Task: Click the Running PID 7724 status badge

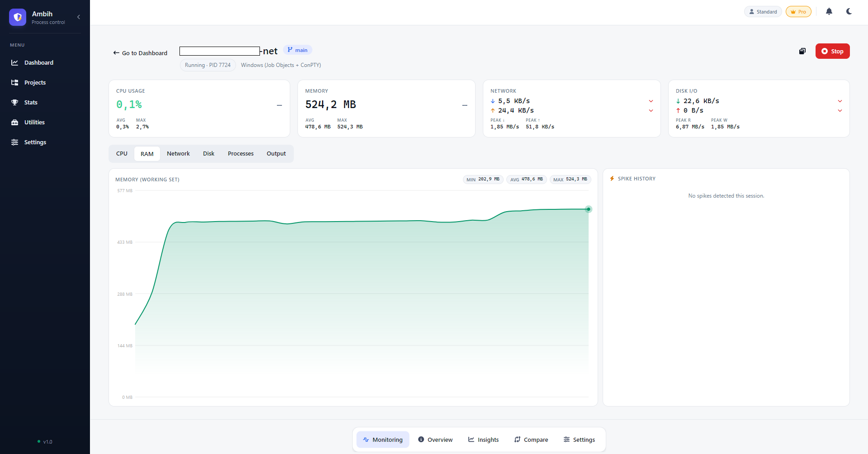Action: click(x=208, y=65)
